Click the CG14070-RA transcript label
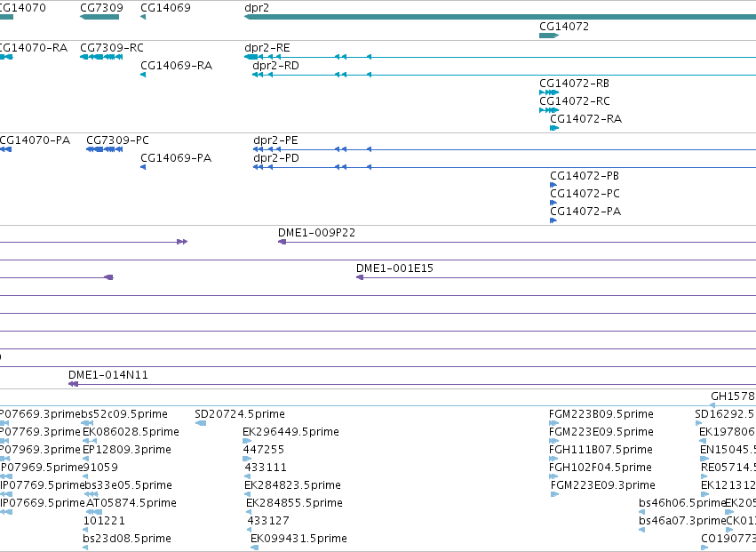Viewport: 756px width, 552px height. tap(32, 48)
